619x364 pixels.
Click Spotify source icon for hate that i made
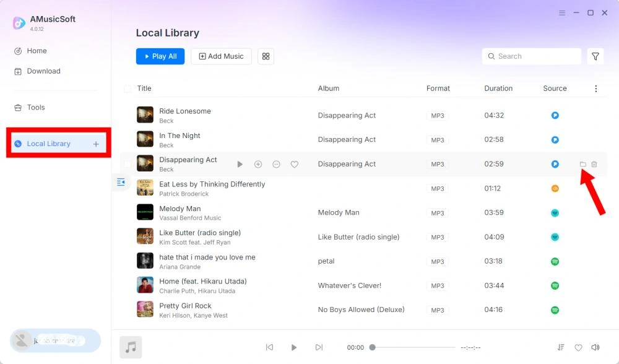pyautogui.click(x=555, y=261)
